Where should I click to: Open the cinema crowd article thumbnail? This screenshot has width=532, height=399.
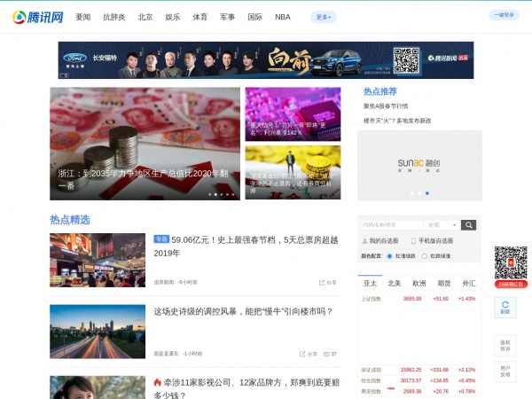[98, 260]
